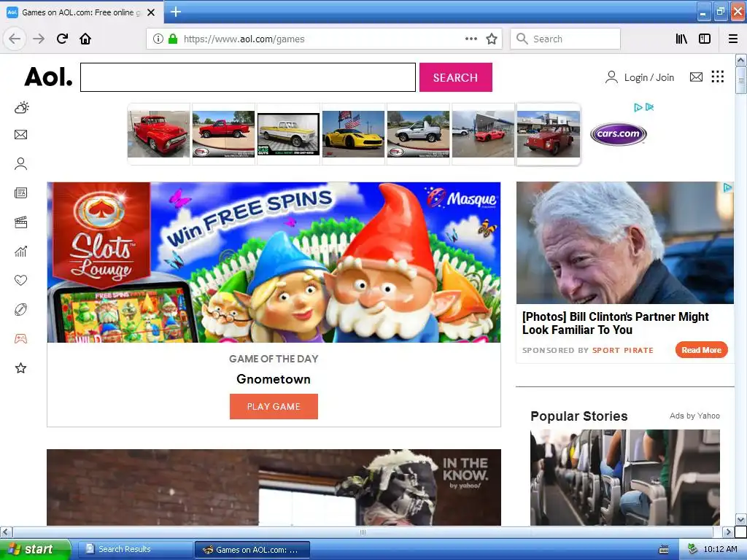Viewport: 747px width, 560px height.
Task: Focus the browser Search box
Action: coord(565,39)
